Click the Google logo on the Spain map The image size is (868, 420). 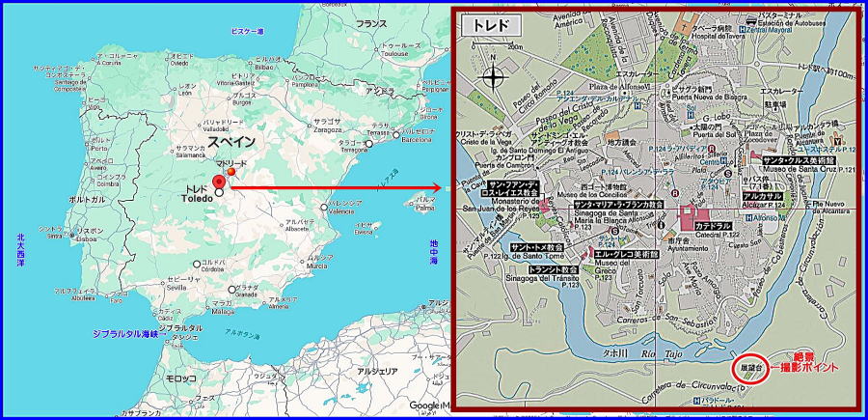pyautogui.click(x=424, y=406)
